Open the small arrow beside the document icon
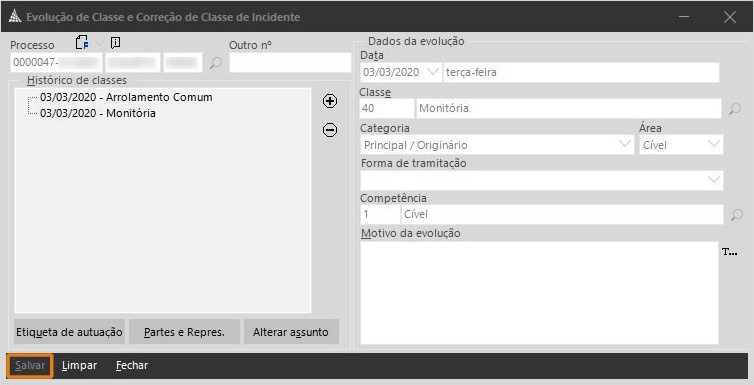This screenshot has width=754, height=385. tap(99, 44)
